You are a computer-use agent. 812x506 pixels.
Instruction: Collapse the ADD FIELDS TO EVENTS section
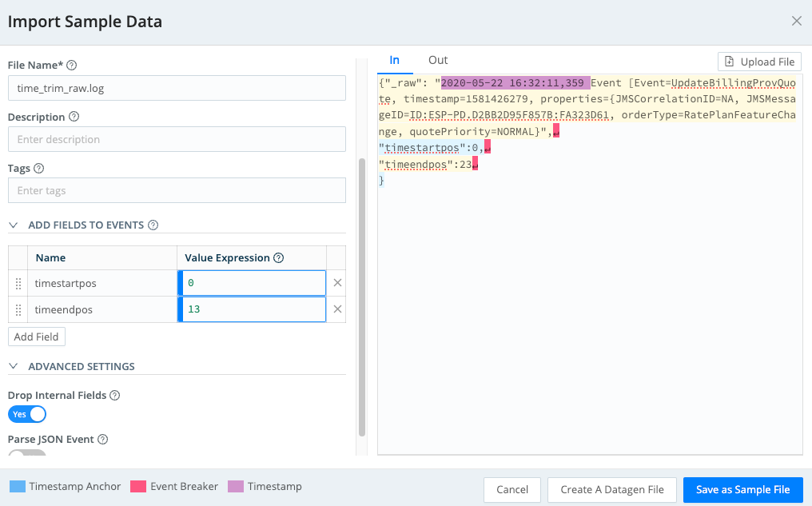click(x=13, y=225)
